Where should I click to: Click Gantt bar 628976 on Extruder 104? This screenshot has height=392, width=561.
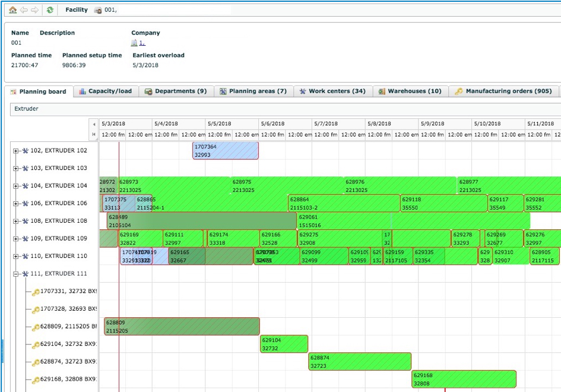400,186
